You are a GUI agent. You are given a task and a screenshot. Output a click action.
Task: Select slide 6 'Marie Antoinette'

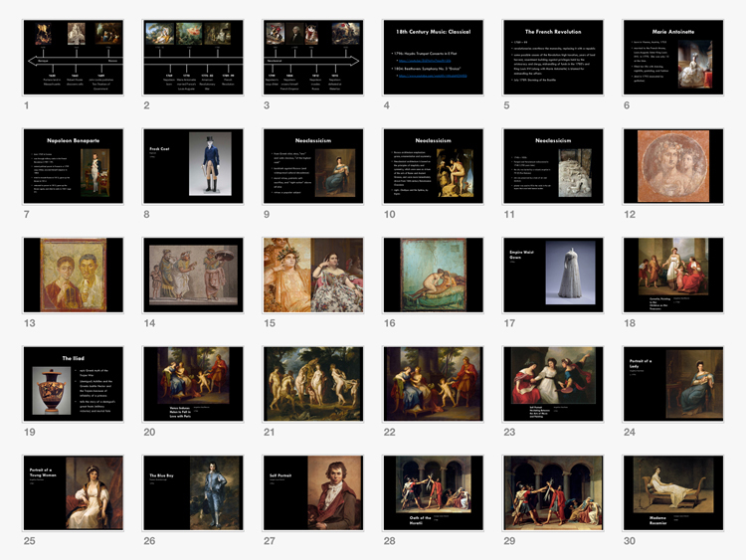click(x=673, y=57)
